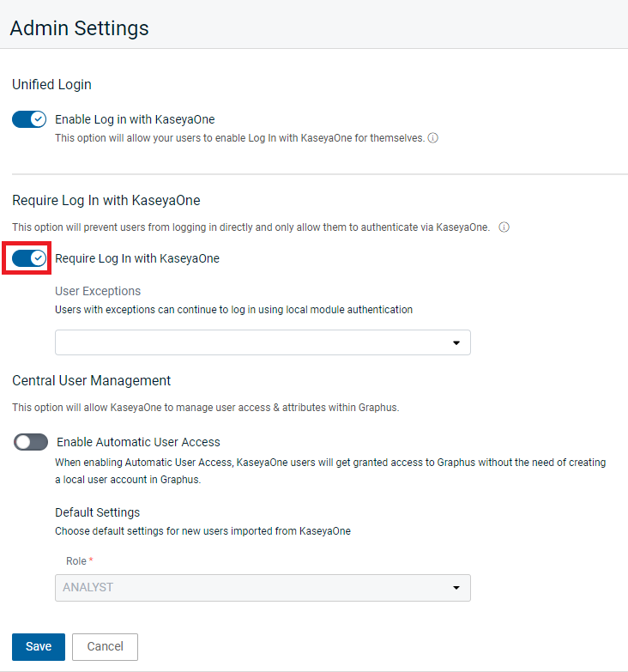This screenshot has width=628, height=672.
Task: Click the 'Enable Automatic User Access' label
Action: coord(138,442)
